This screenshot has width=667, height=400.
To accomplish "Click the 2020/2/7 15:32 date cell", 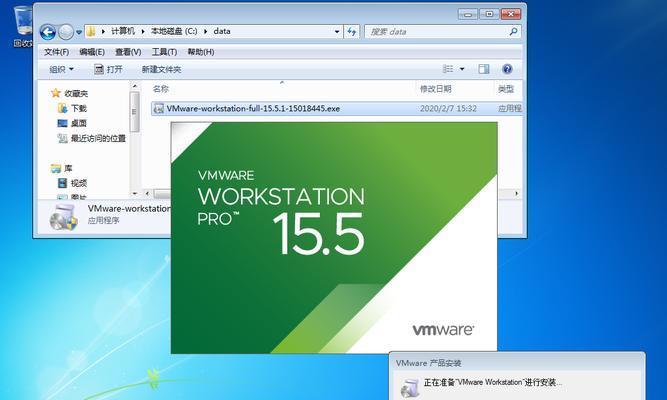I will click(x=448, y=109).
